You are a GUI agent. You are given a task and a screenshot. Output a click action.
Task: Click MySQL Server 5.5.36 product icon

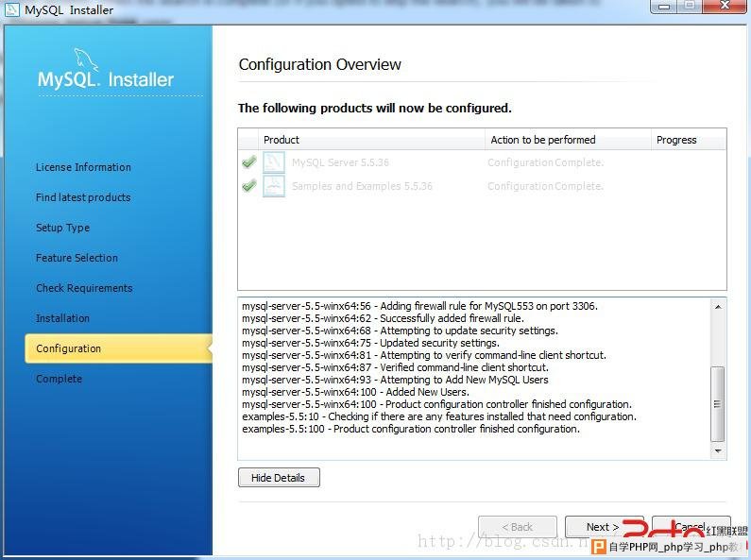pos(274,162)
